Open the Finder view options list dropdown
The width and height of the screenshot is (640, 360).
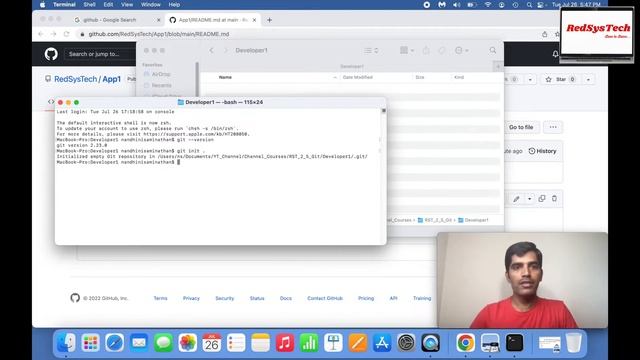371,50
